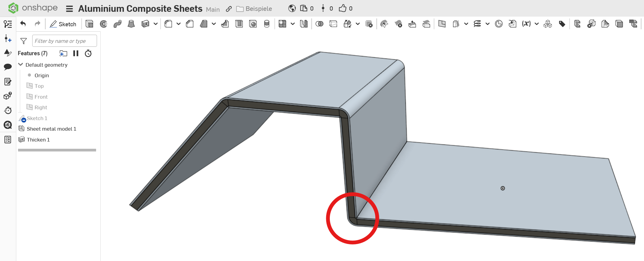
Task: Expand the Helix tool dropdown
Action: (487, 24)
